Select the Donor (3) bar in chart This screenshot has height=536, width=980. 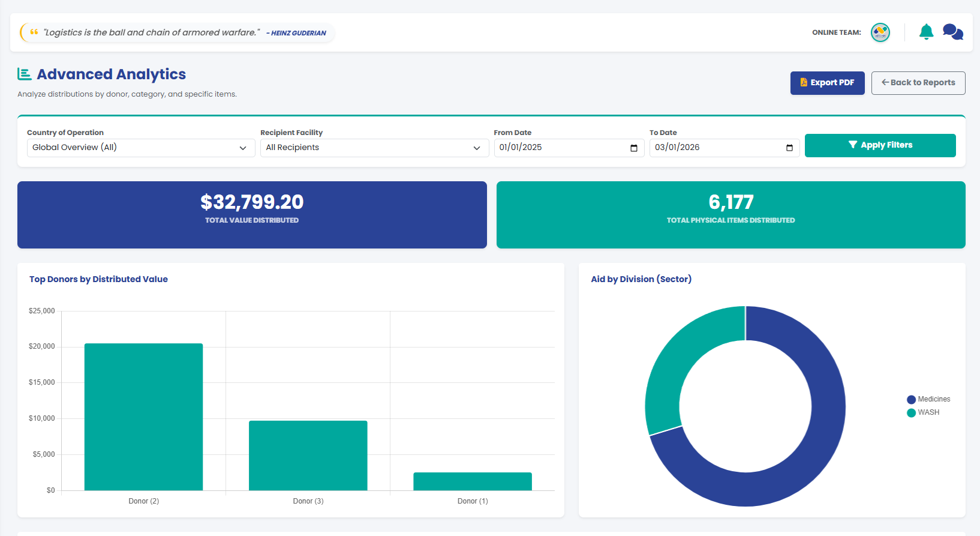click(308, 456)
